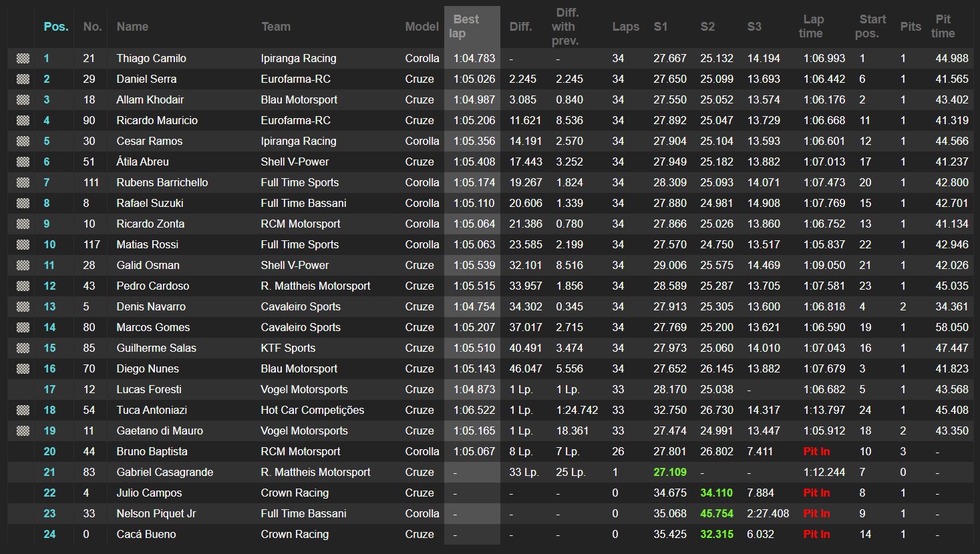Click checkered flag icon for Daniel Serra
The image size is (980, 554).
click(23, 79)
